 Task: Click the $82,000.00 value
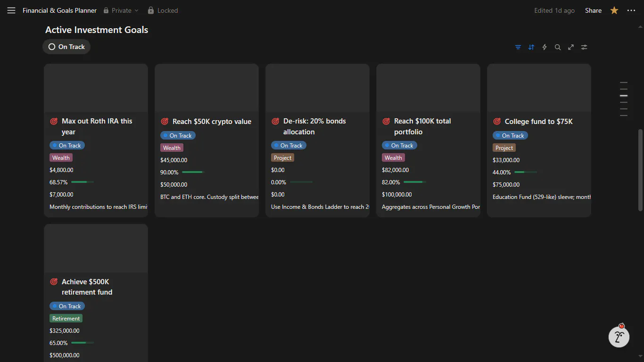[395, 170]
